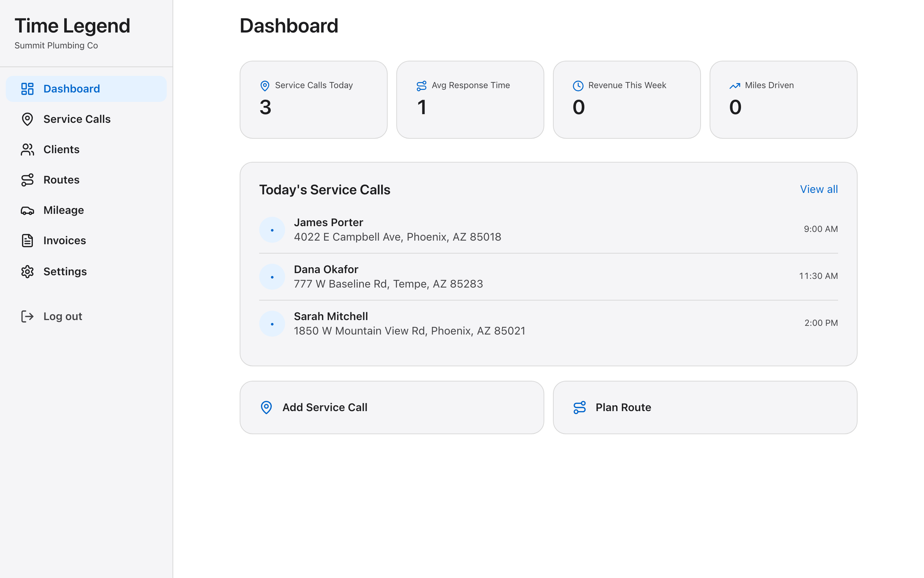Click the Today's Service Calls heading

pyautogui.click(x=324, y=190)
